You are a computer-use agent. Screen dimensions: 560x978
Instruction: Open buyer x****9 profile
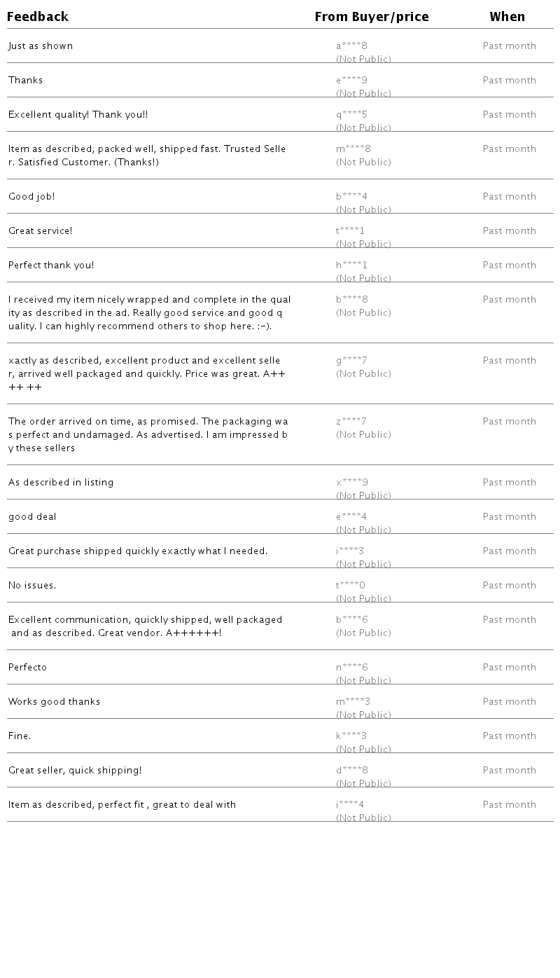pyautogui.click(x=351, y=483)
